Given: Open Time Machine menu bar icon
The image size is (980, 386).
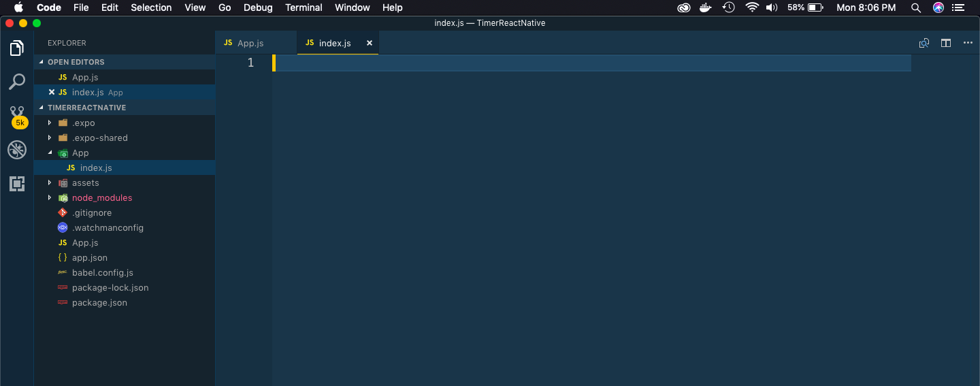Looking at the screenshot, I should point(729,7).
